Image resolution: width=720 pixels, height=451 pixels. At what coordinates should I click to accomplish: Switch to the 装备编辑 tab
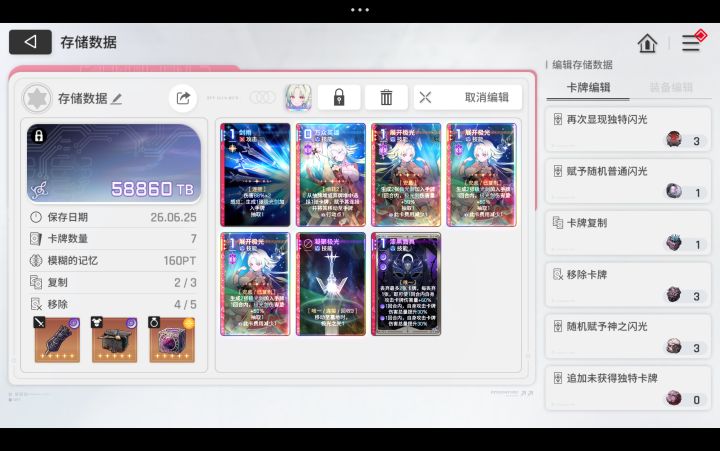[671, 87]
